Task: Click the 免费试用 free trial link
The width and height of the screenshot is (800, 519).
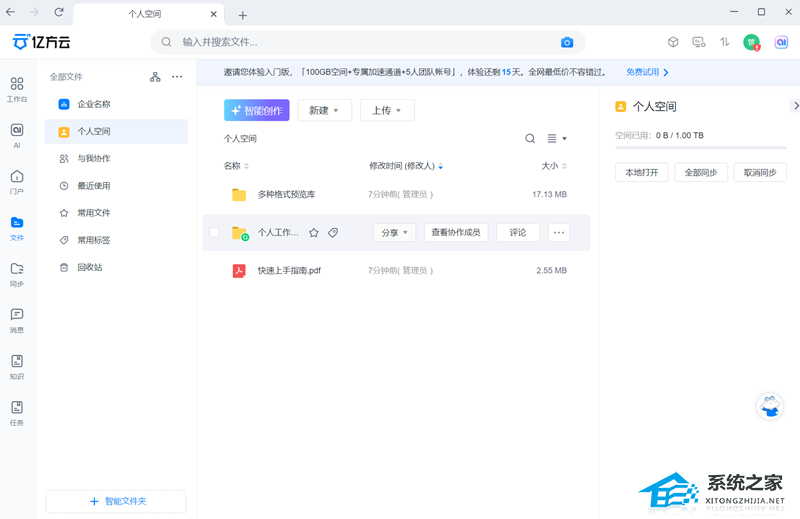Action: tap(647, 72)
